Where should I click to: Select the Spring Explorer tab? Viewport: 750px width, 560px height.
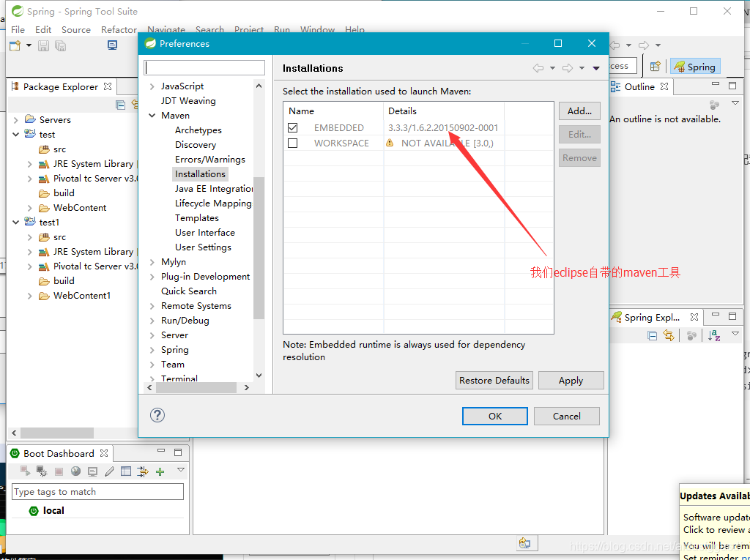click(x=651, y=318)
